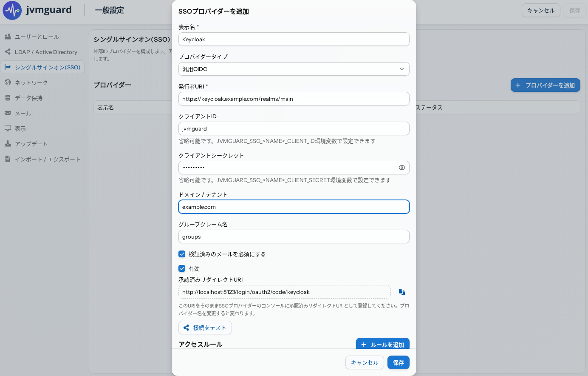The height and width of the screenshot is (376, 588).
Task: Click 保存 in the dialog footer
Action: (x=399, y=362)
